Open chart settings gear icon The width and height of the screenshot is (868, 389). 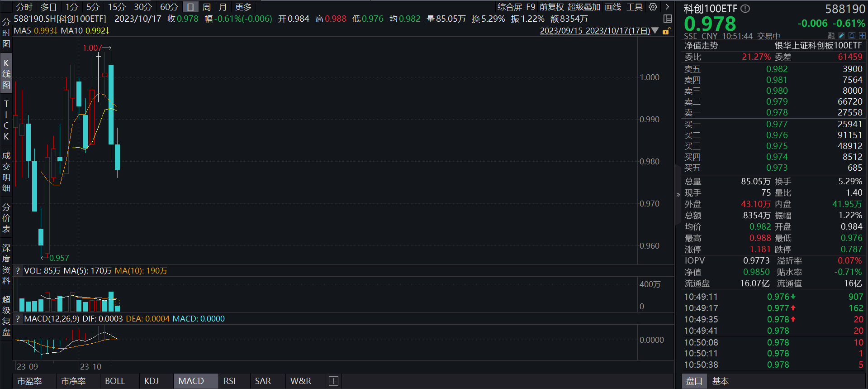pyautogui.click(x=653, y=7)
